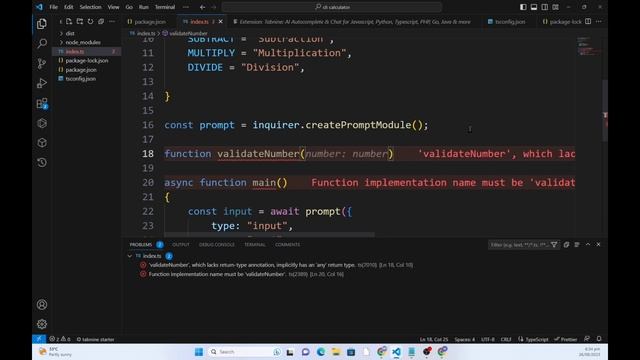Open the Go menu
Viewport: 640px width, 360px height.
point(129,7)
